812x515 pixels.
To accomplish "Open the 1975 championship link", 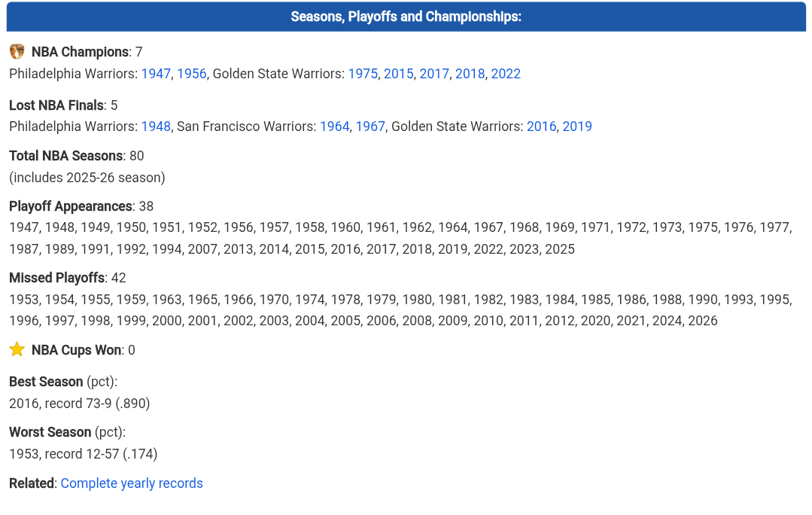I will (363, 74).
